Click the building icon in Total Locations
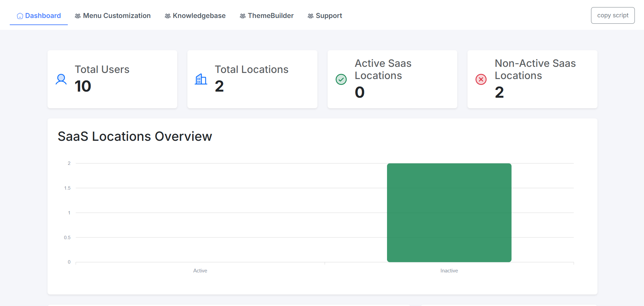The height and width of the screenshot is (306, 644). pyautogui.click(x=201, y=79)
